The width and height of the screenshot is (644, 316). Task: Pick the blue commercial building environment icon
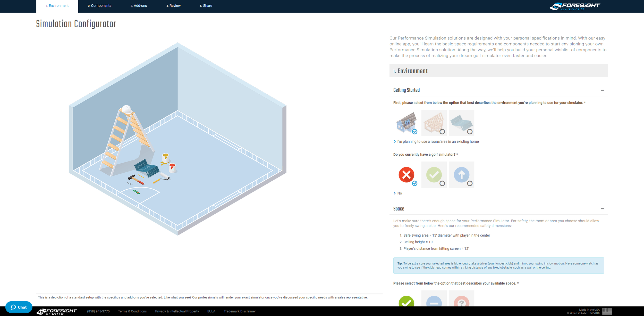point(461,122)
